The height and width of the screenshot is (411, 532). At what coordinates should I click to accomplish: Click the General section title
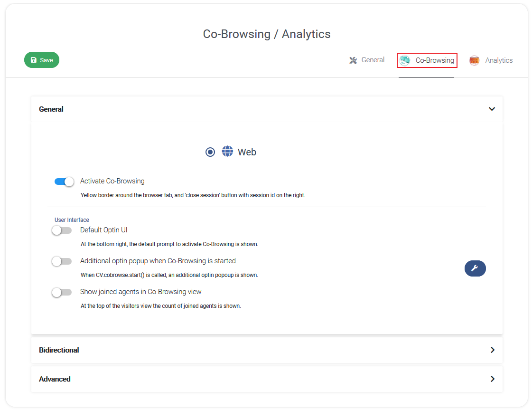(51, 109)
